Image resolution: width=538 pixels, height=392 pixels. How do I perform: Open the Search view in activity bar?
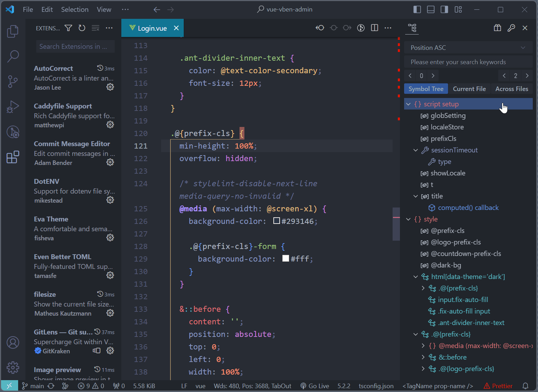pyautogui.click(x=13, y=56)
